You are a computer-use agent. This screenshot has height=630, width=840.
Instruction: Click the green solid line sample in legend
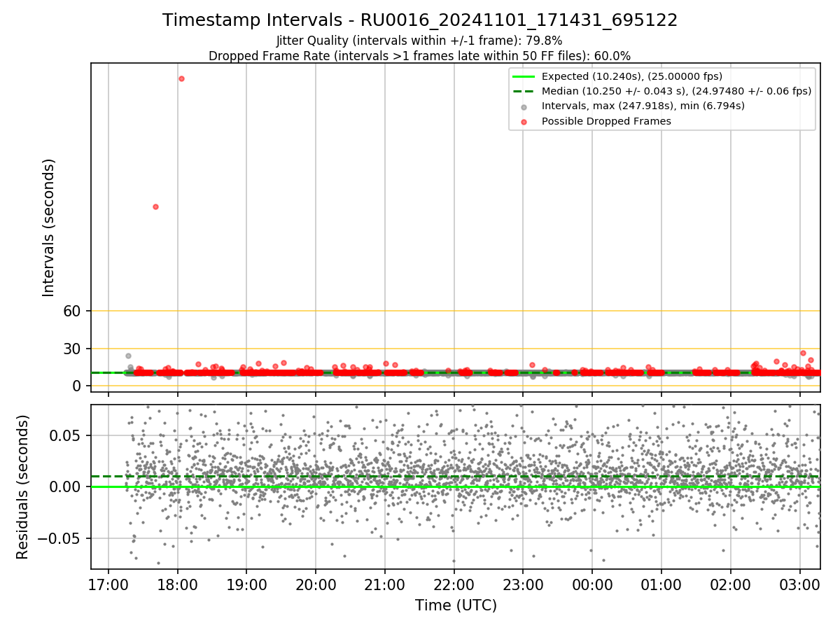coord(524,76)
